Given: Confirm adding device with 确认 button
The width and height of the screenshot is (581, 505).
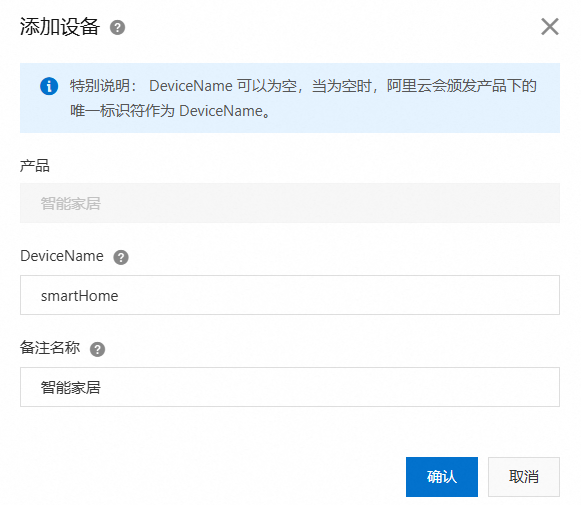Looking at the screenshot, I should 442,477.
